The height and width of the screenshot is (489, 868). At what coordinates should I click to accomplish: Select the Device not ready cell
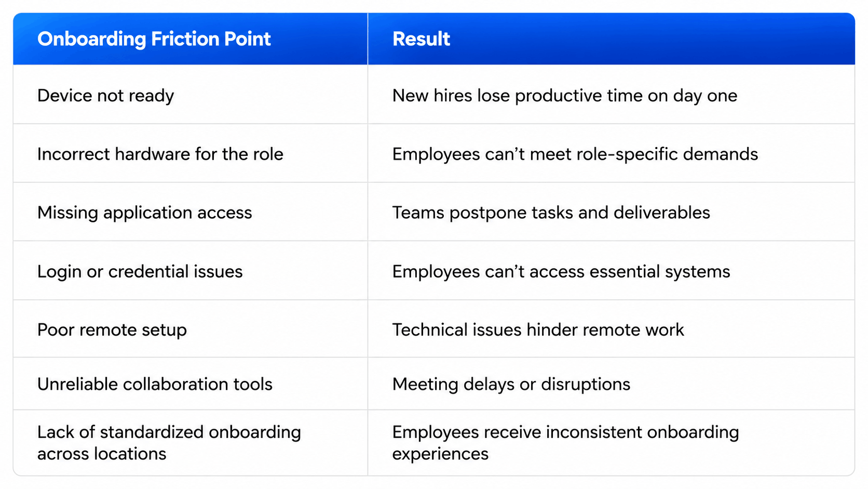[x=191, y=95]
